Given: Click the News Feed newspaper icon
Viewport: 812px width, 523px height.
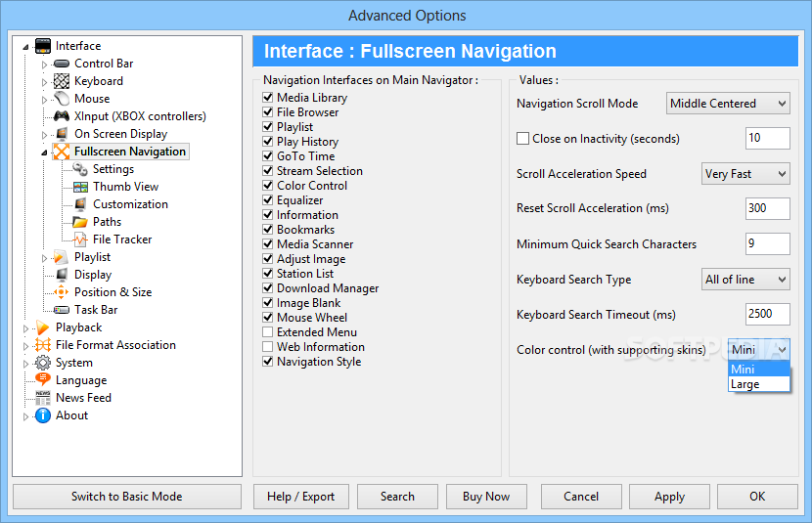Looking at the screenshot, I should pyautogui.click(x=42, y=398).
